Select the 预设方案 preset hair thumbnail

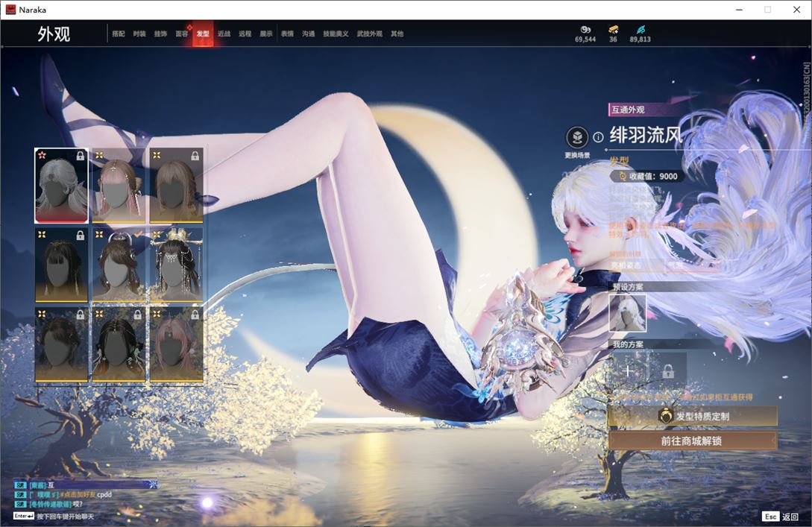coord(628,312)
